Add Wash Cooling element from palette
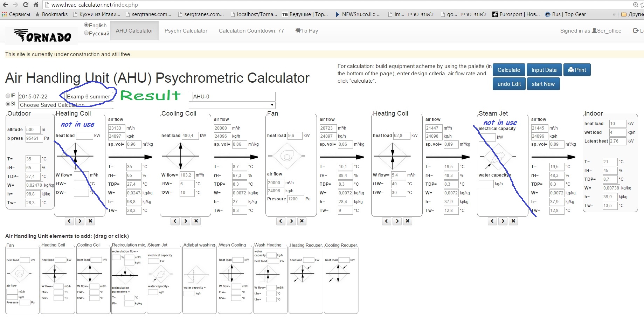This screenshot has height=324, width=644. 235,278
